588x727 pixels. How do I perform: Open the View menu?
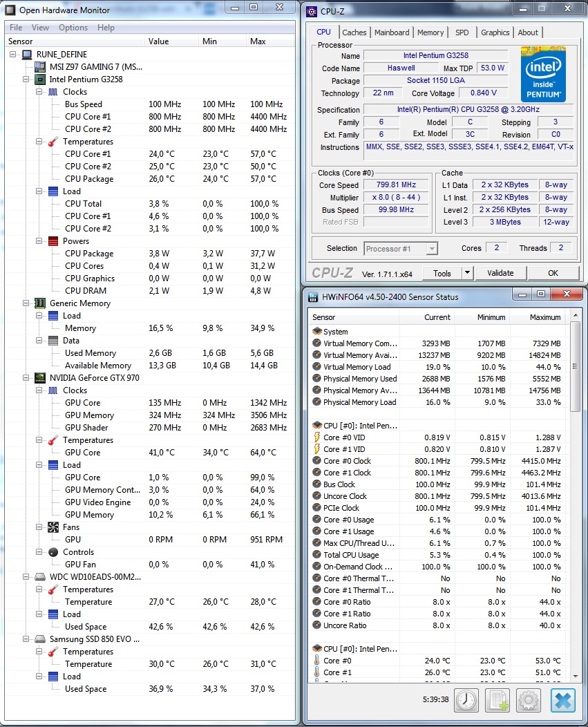point(40,28)
